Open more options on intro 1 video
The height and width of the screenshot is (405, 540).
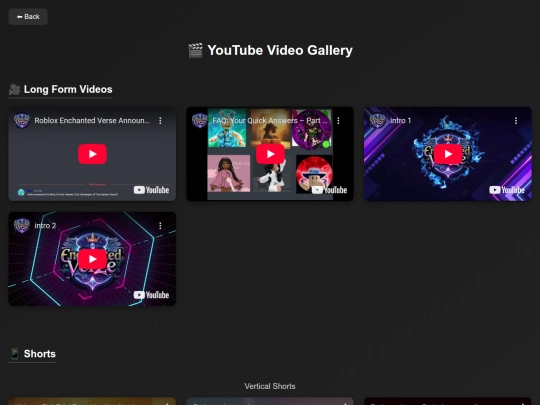[x=516, y=121]
